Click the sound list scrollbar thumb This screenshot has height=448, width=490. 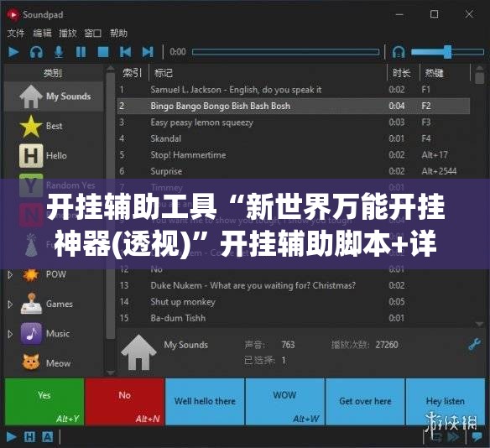pos(479,78)
